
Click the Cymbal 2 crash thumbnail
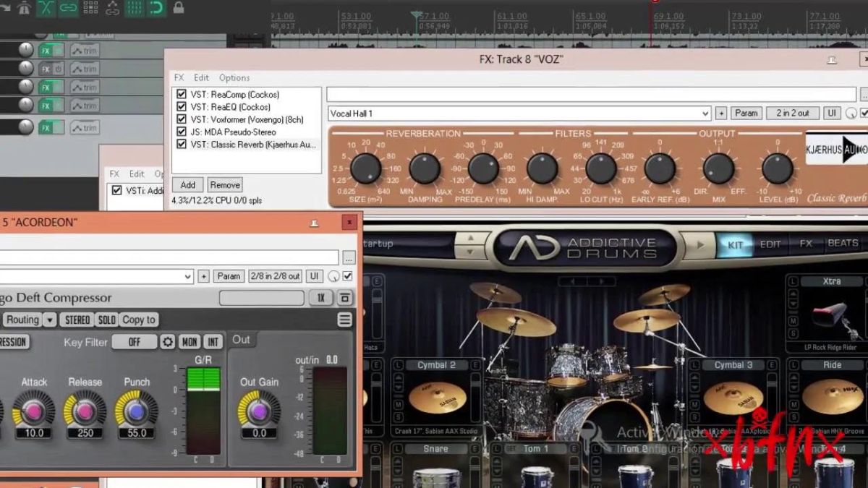click(x=437, y=398)
